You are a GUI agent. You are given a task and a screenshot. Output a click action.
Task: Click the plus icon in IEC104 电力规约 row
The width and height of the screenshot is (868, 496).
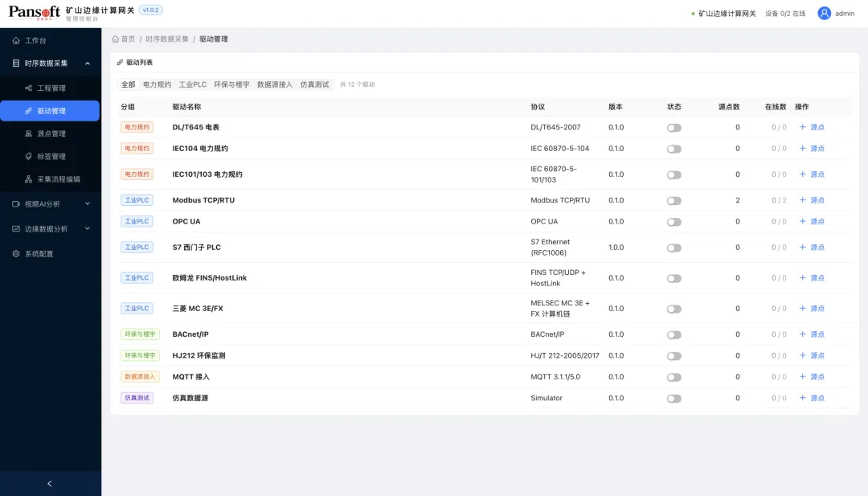803,148
